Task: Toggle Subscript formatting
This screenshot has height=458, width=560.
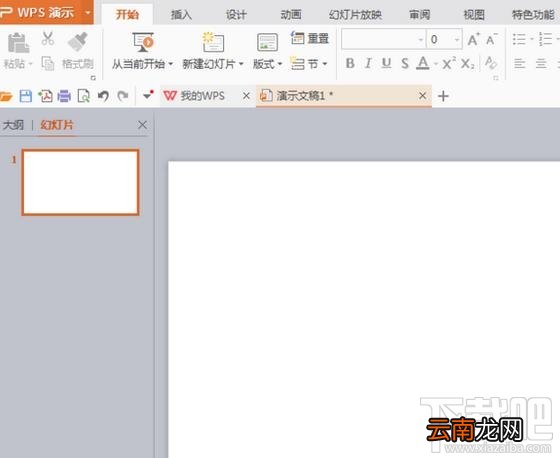Action: (x=467, y=64)
